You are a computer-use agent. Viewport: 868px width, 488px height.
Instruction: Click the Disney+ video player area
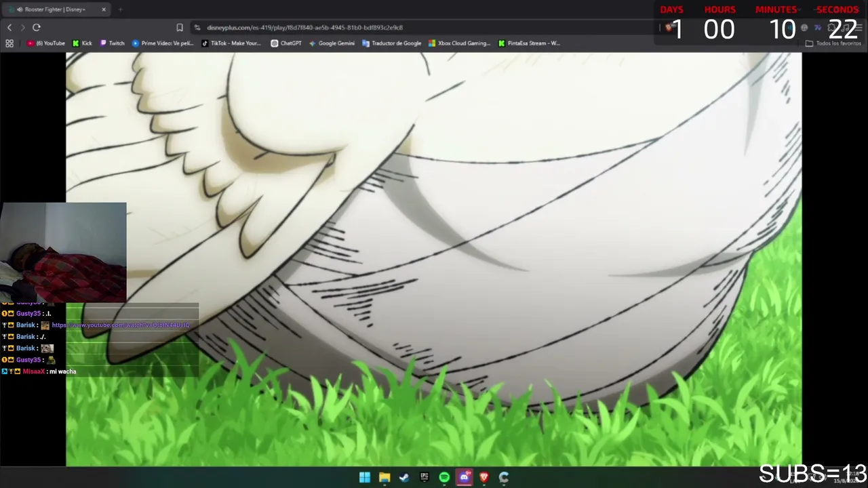coord(434,260)
